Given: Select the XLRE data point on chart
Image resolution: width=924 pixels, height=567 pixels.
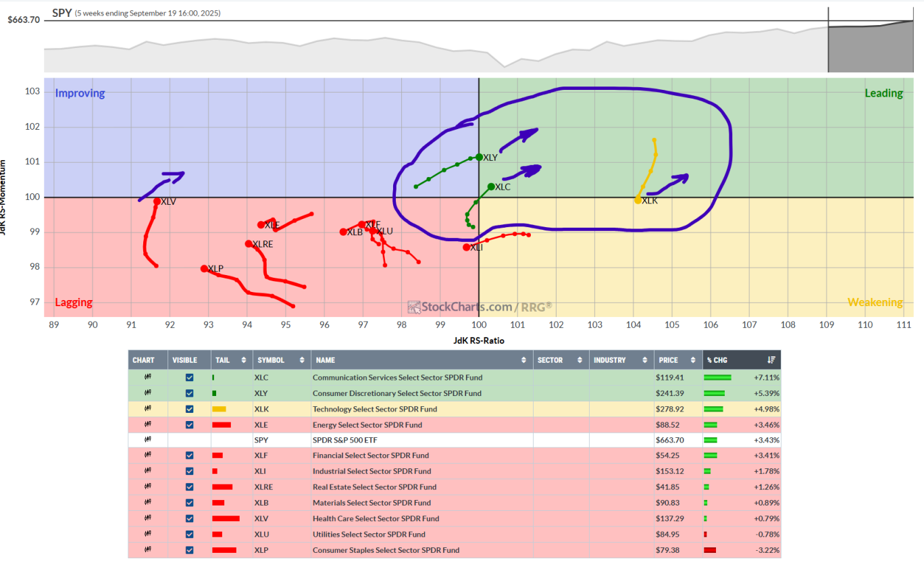Looking at the screenshot, I should pyautogui.click(x=248, y=244).
